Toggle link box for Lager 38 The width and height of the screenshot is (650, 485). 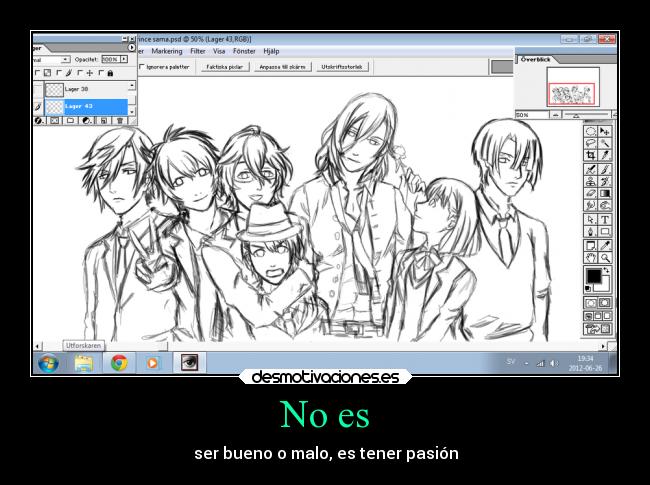(x=38, y=89)
